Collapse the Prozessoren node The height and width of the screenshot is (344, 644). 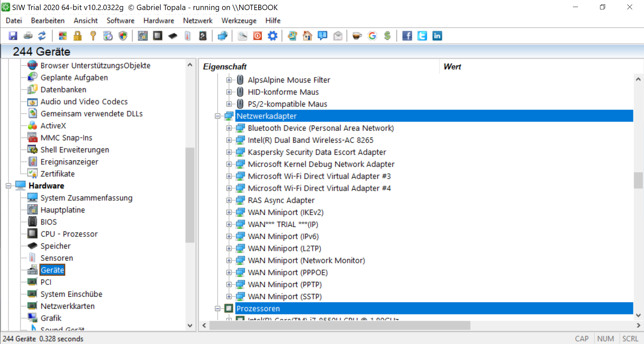(217, 309)
